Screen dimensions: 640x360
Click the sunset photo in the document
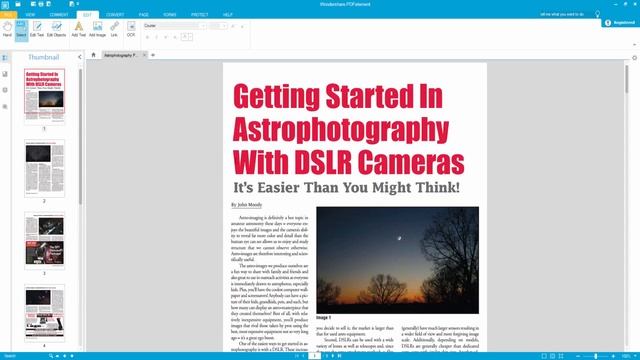(398, 260)
